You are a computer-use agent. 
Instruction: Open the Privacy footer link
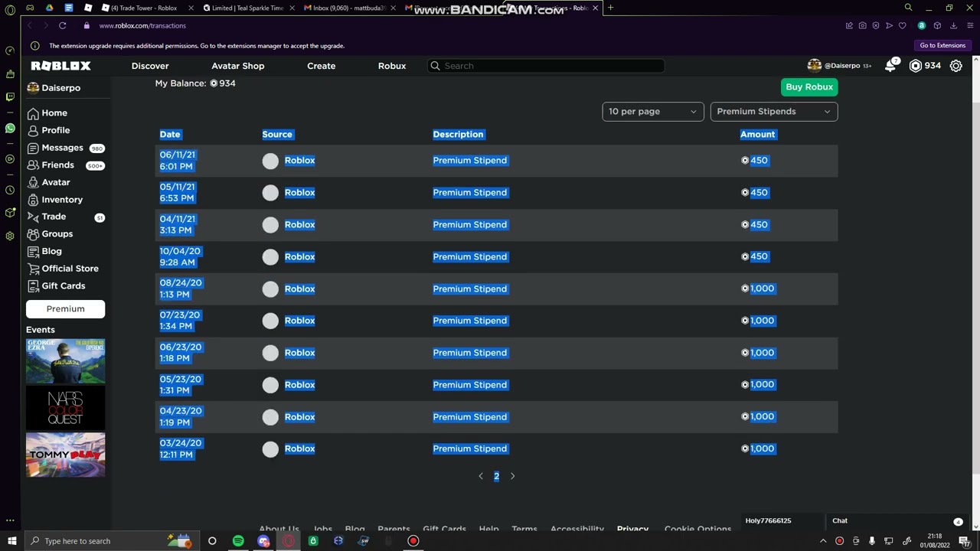(x=632, y=529)
